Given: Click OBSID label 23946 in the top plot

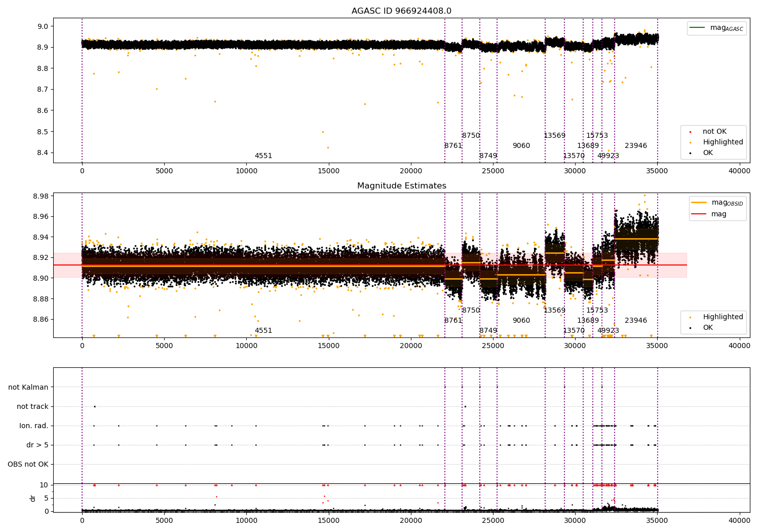Looking at the screenshot, I should [x=636, y=146].
